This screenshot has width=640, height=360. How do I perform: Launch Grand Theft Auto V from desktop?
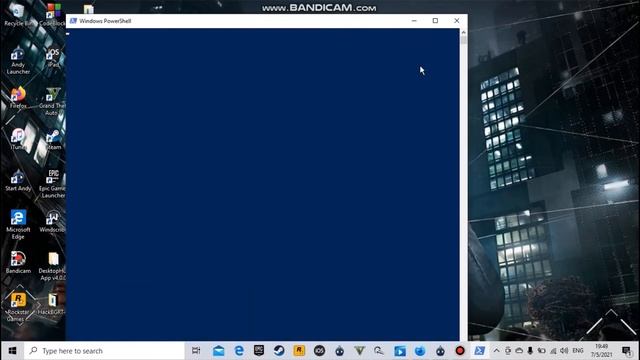pos(52,101)
